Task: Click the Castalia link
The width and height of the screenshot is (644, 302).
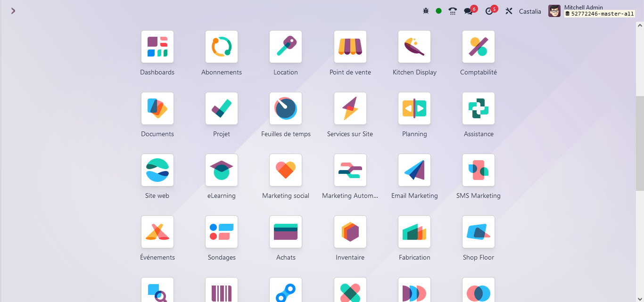Action: pos(530,11)
